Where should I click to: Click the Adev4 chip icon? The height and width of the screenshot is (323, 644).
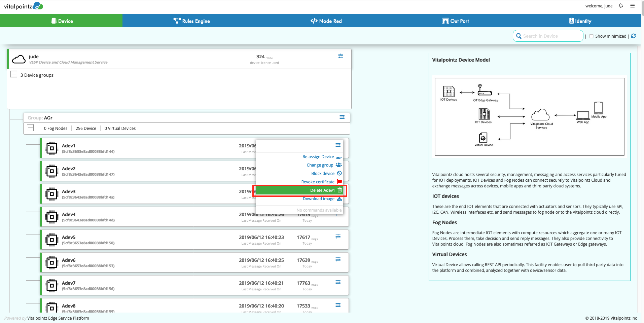coord(52,217)
